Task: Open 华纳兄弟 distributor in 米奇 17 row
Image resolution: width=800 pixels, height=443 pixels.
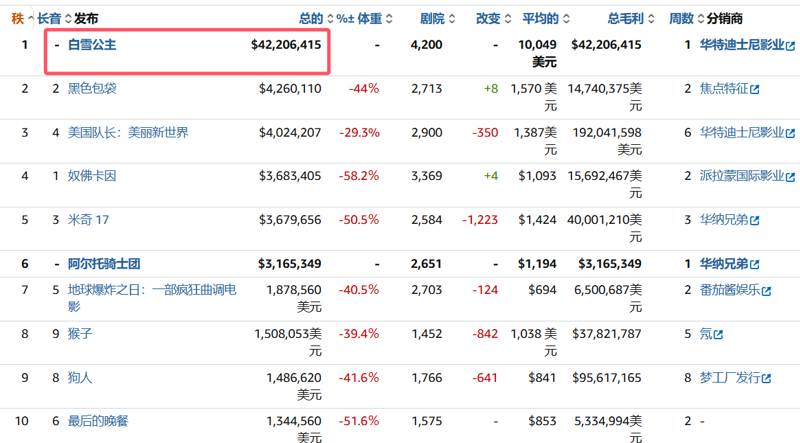Action: (x=724, y=220)
